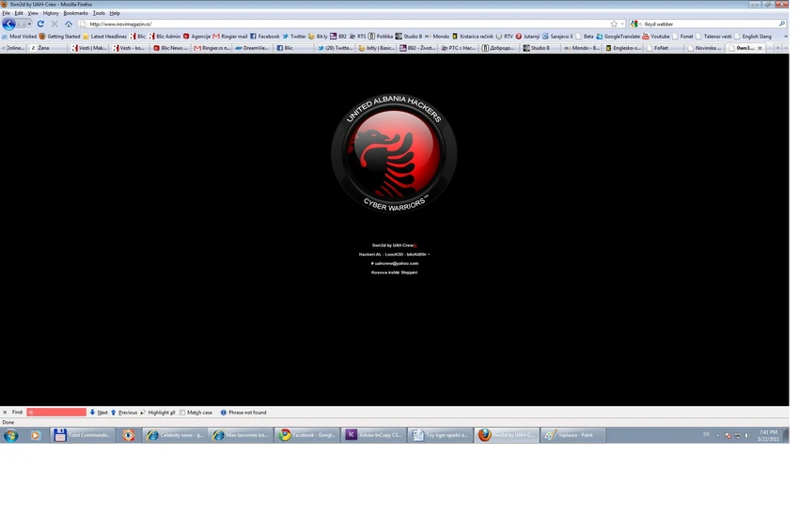This screenshot has width=799, height=532.
Task: Open the Facebook bookmark
Action: [264, 36]
